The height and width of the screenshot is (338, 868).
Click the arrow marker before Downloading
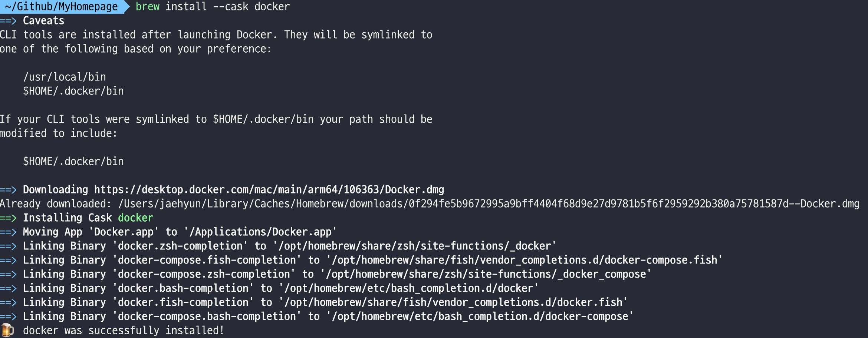pyautogui.click(x=8, y=190)
